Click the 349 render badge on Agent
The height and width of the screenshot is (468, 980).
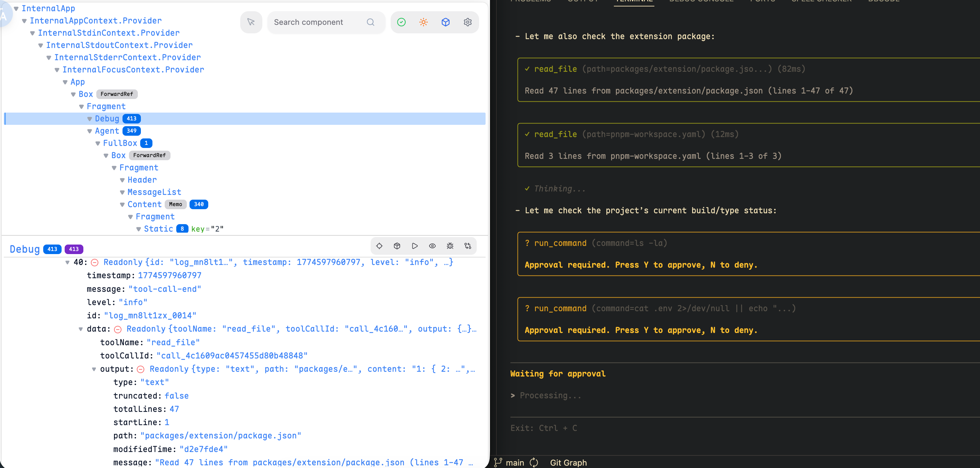pos(132,131)
